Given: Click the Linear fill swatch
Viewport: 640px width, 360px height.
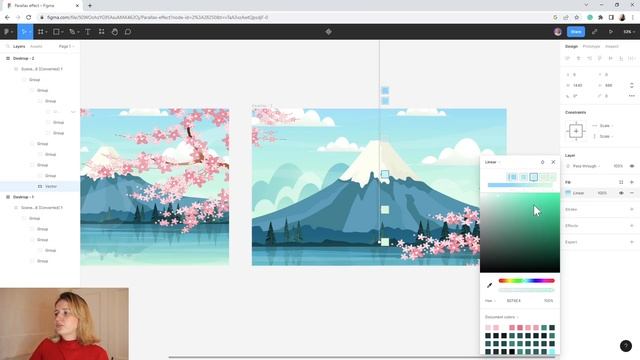Looking at the screenshot, I should pyautogui.click(x=568, y=193).
